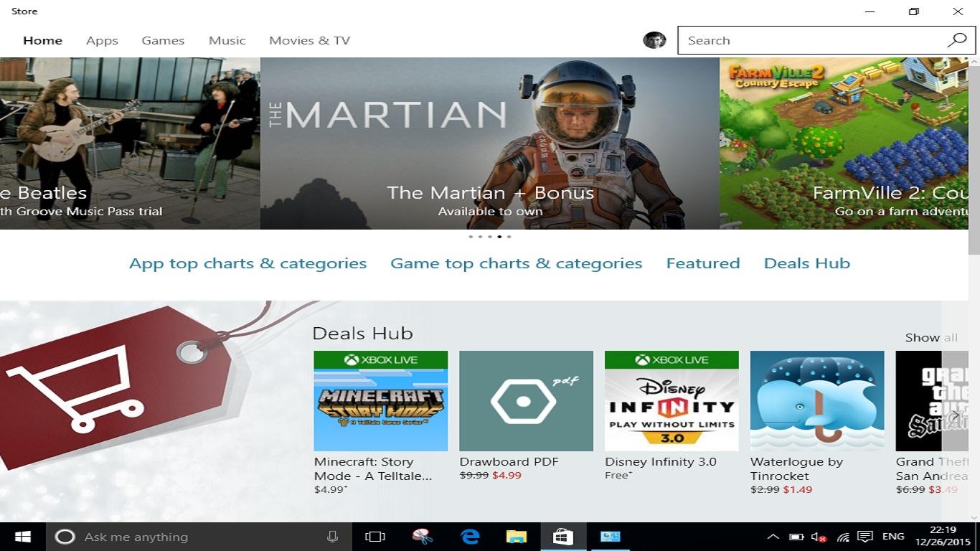
Task: Click the Minecraft $4.99 price label
Action: pos(331,489)
